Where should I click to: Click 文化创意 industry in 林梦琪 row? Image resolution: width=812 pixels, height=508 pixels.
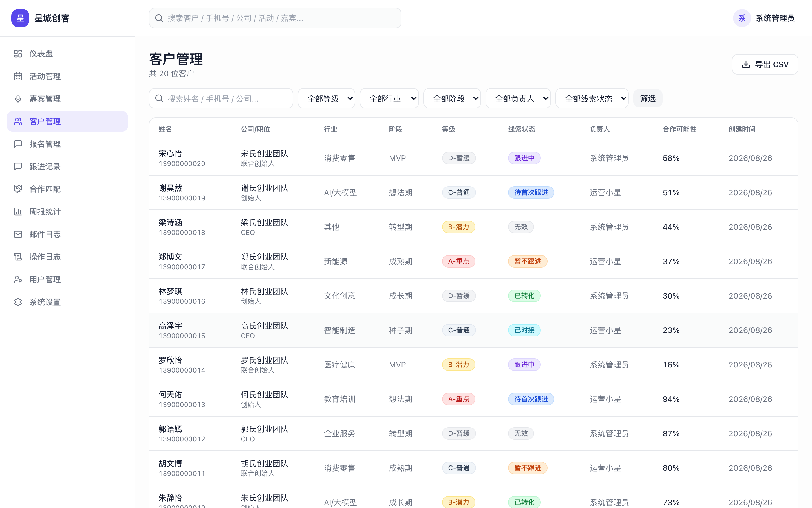click(x=339, y=296)
